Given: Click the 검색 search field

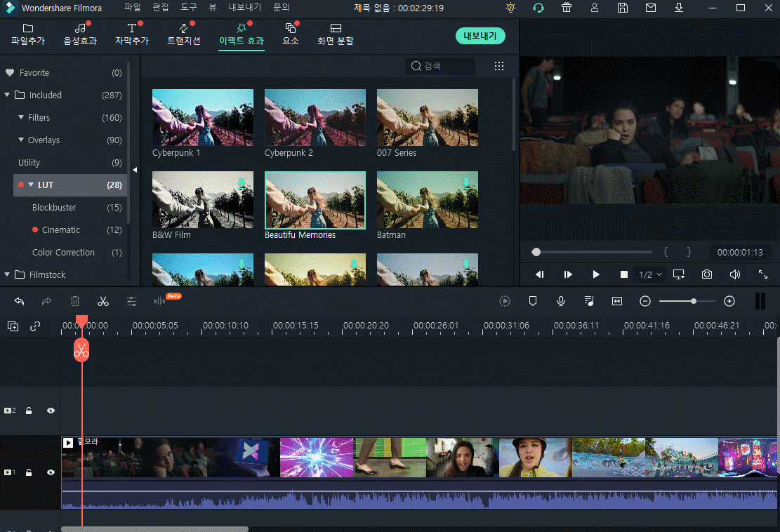Looking at the screenshot, I should coord(440,66).
